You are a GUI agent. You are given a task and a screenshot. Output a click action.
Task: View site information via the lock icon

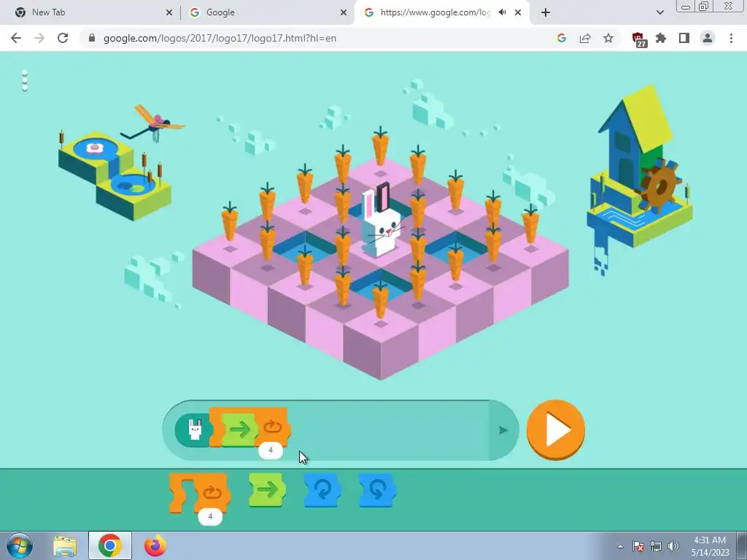click(92, 38)
